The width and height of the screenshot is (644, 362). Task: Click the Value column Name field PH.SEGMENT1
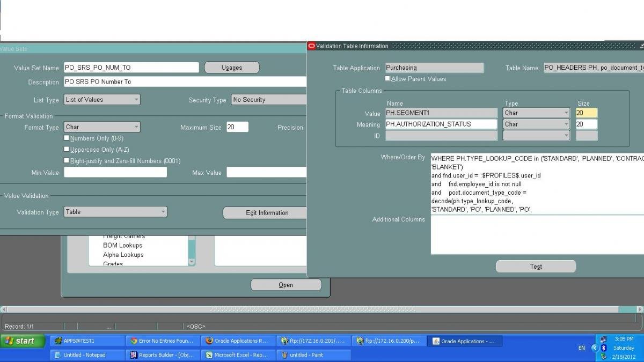tap(441, 113)
